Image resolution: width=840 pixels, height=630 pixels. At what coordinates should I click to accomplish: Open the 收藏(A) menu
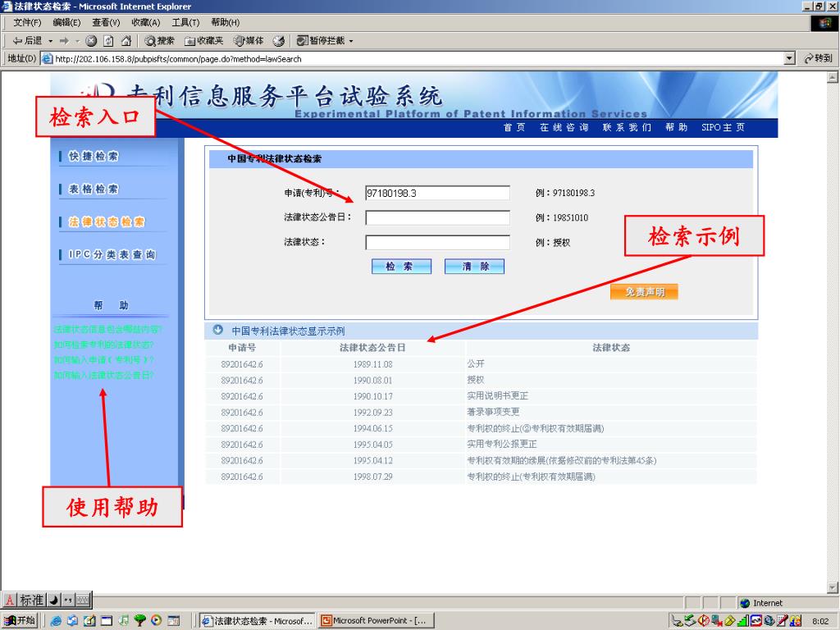(146, 22)
